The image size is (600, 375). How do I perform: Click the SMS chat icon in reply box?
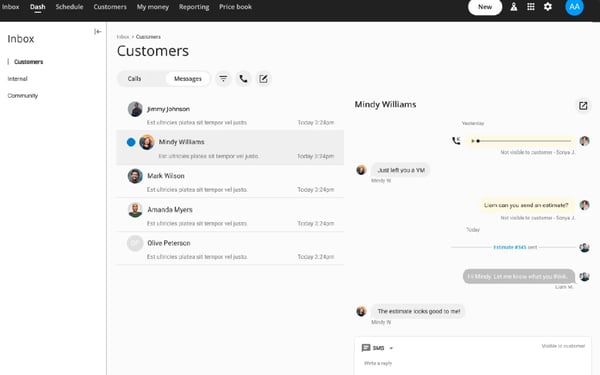click(366, 348)
